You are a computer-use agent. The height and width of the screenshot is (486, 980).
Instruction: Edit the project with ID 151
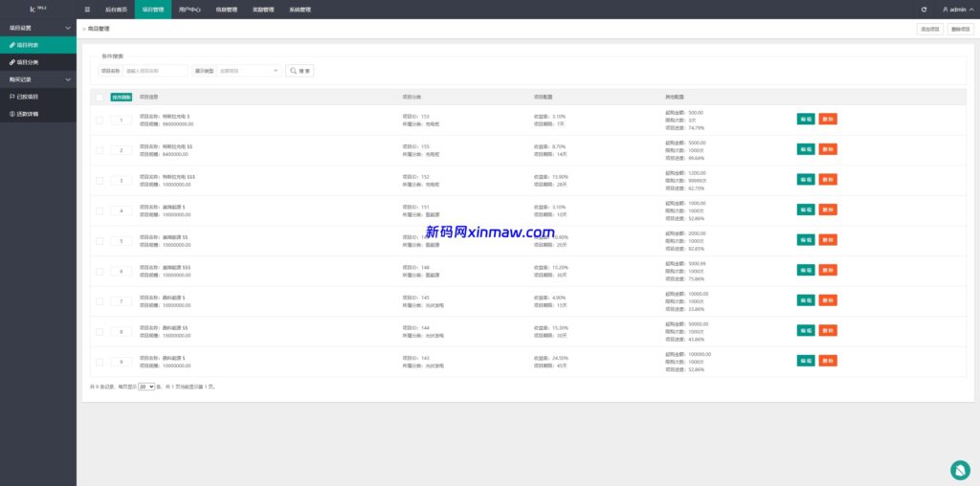pyautogui.click(x=806, y=210)
